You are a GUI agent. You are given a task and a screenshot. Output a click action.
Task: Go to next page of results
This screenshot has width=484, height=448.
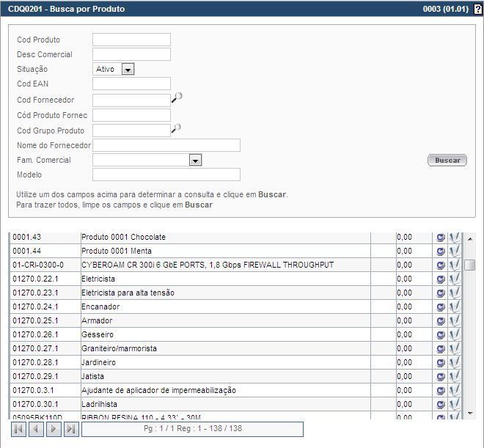pos(54,429)
